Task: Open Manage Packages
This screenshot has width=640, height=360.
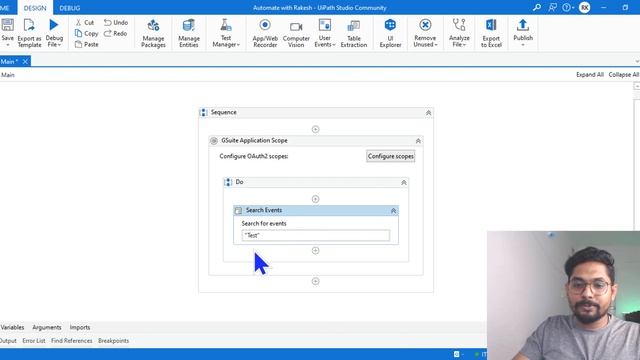Action: (x=153, y=33)
